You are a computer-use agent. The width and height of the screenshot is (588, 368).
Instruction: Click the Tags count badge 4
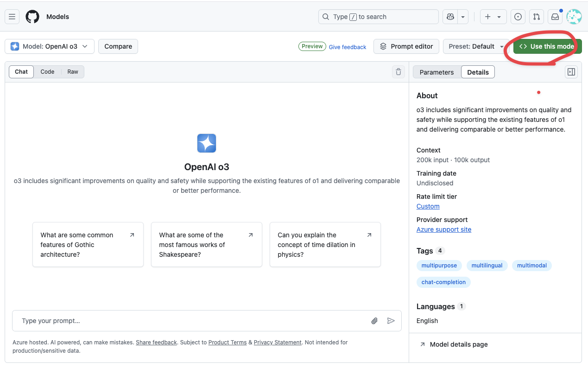440,251
